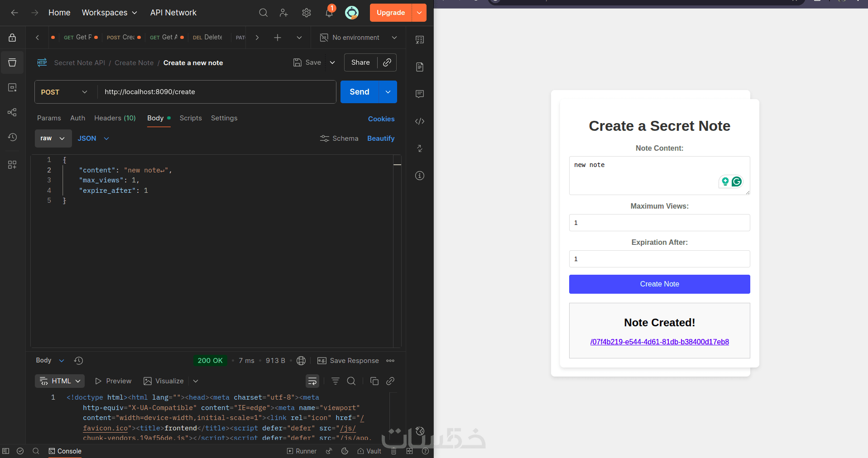Viewport: 868px width, 458px height.
Task: Focus the Maximum Views input in browser
Action: click(659, 223)
